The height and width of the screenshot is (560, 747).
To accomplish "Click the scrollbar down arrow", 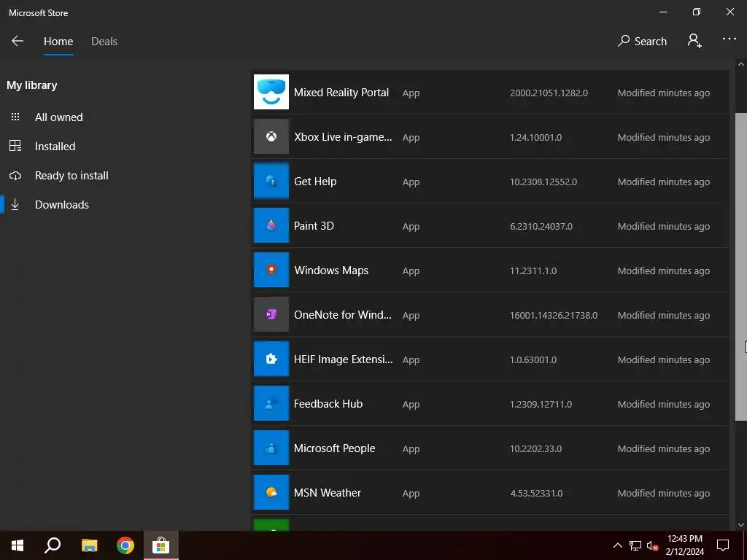I will pyautogui.click(x=741, y=525).
